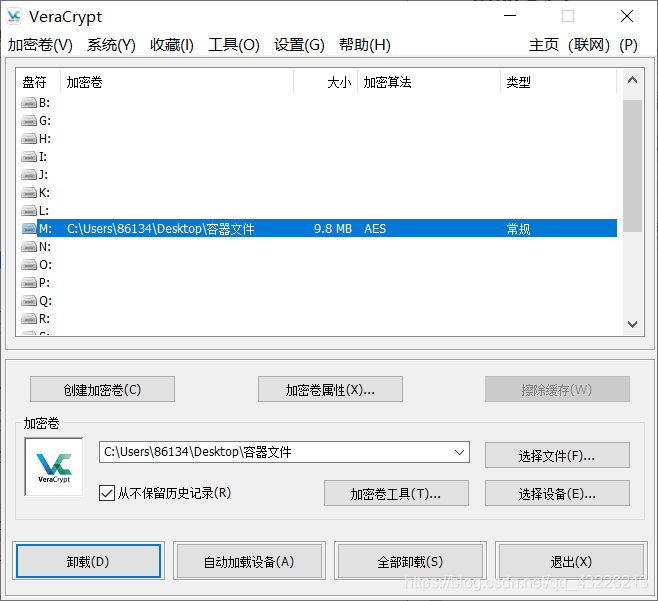Image resolution: width=658 pixels, height=601 pixels.
Task: Click 自动加载设备(A) button
Action: 249,561
